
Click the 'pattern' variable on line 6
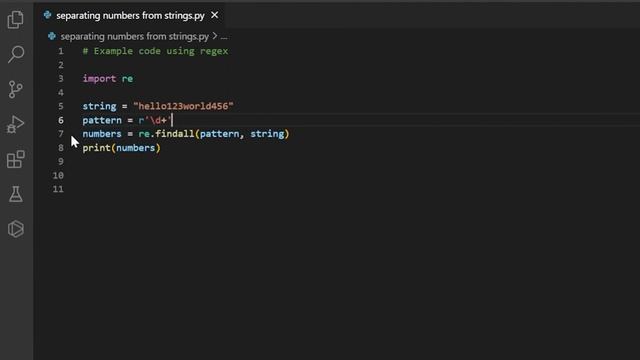coord(102,120)
